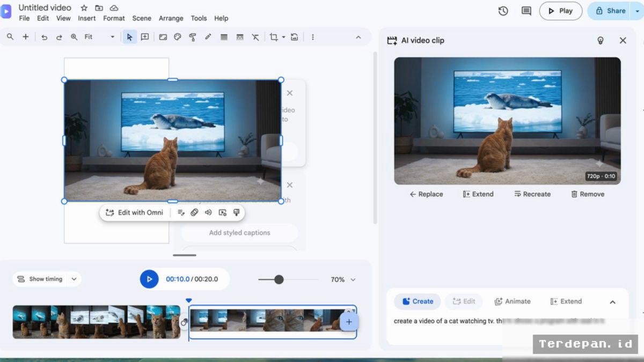644x362 pixels.
Task: Open the Tools menu
Action: 199,18
